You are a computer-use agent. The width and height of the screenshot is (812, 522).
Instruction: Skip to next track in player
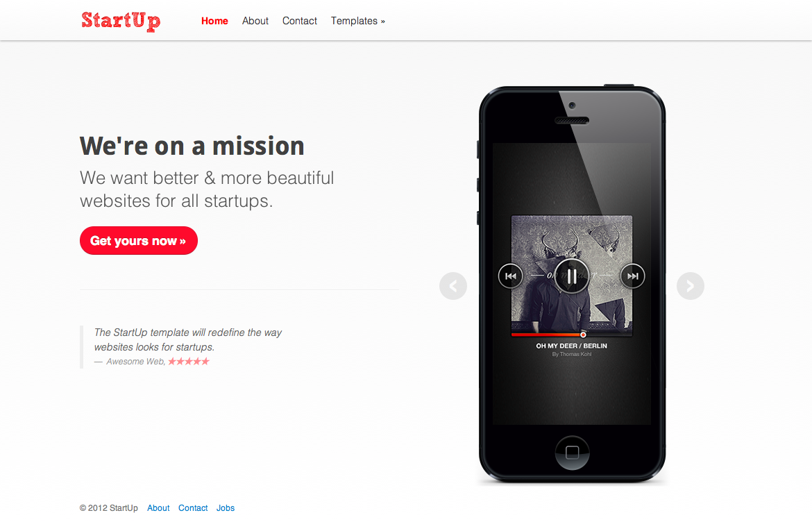tap(633, 276)
